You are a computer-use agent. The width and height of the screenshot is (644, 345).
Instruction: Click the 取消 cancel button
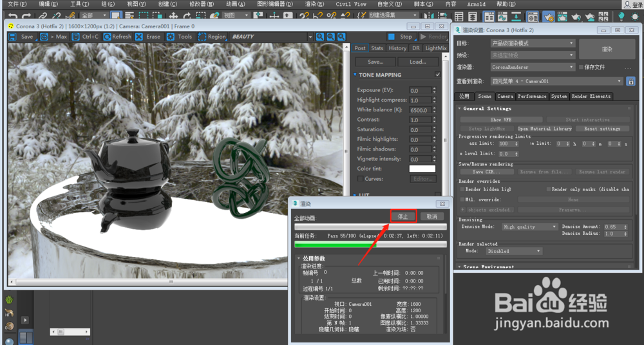431,216
